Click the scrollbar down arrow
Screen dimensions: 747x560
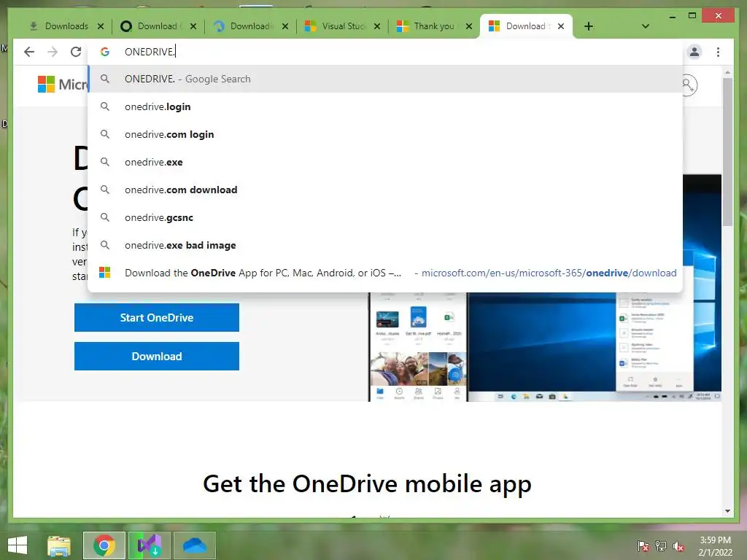727,511
